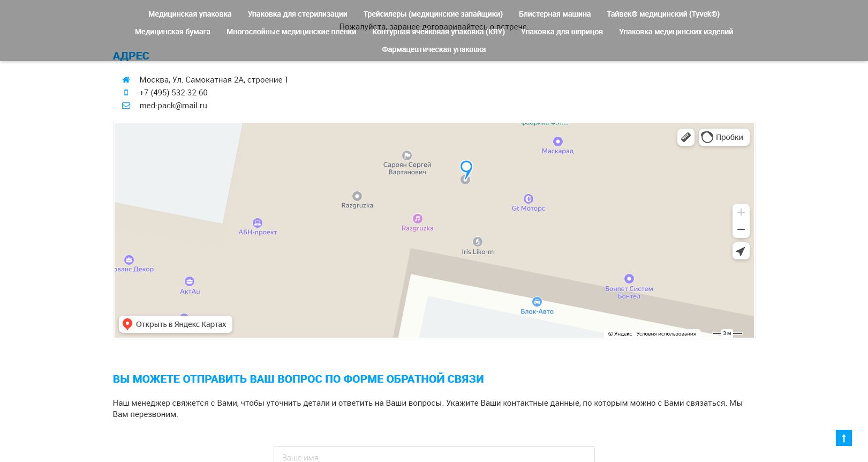
Task: Click the Декор marker at map's left edge
Action: (x=129, y=260)
